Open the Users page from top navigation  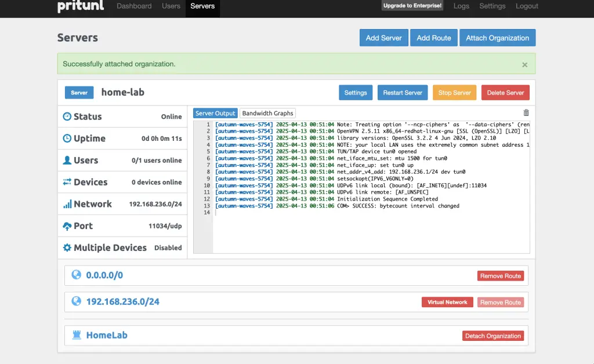click(x=171, y=6)
